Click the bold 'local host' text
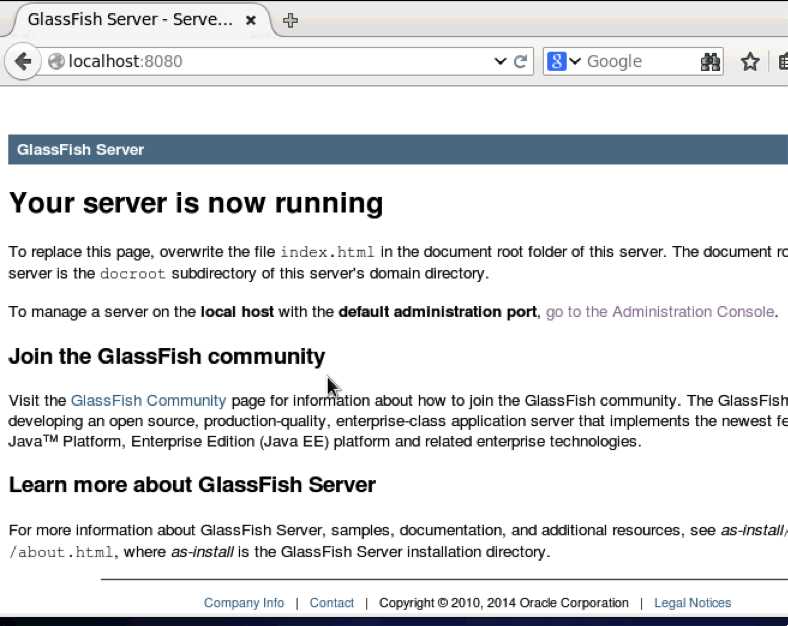 [x=237, y=312]
